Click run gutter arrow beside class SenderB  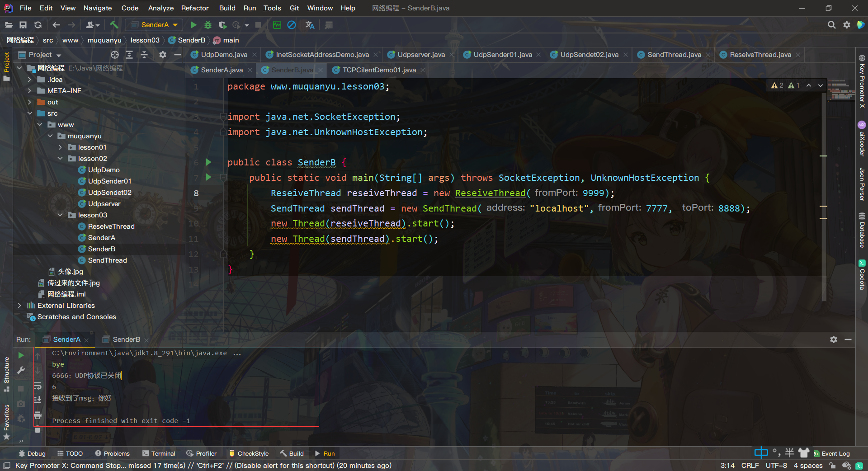[x=208, y=162]
